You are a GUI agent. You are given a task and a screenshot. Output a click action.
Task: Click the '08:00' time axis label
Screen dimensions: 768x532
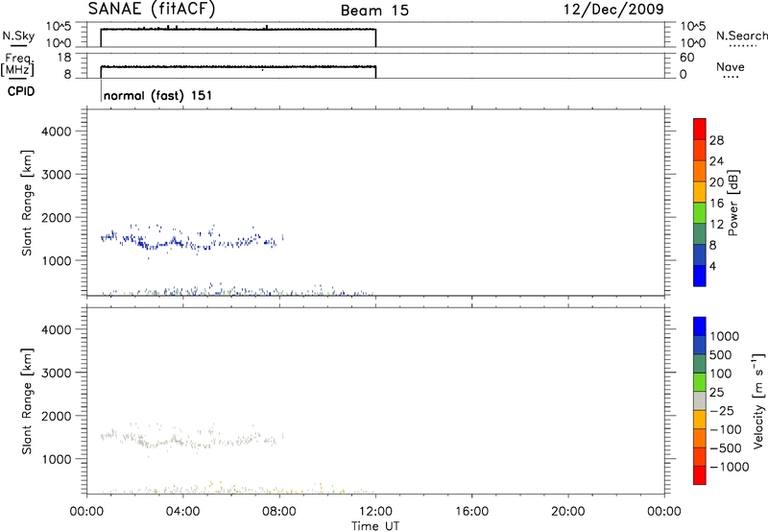279,512
